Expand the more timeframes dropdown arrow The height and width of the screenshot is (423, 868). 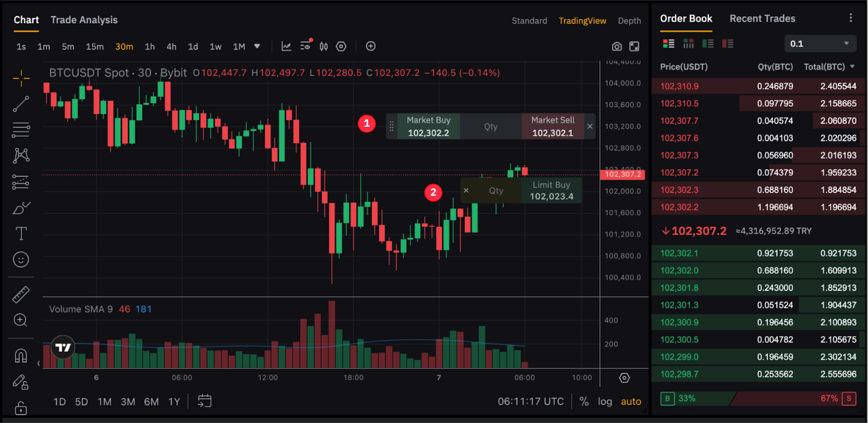click(x=257, y=47)
